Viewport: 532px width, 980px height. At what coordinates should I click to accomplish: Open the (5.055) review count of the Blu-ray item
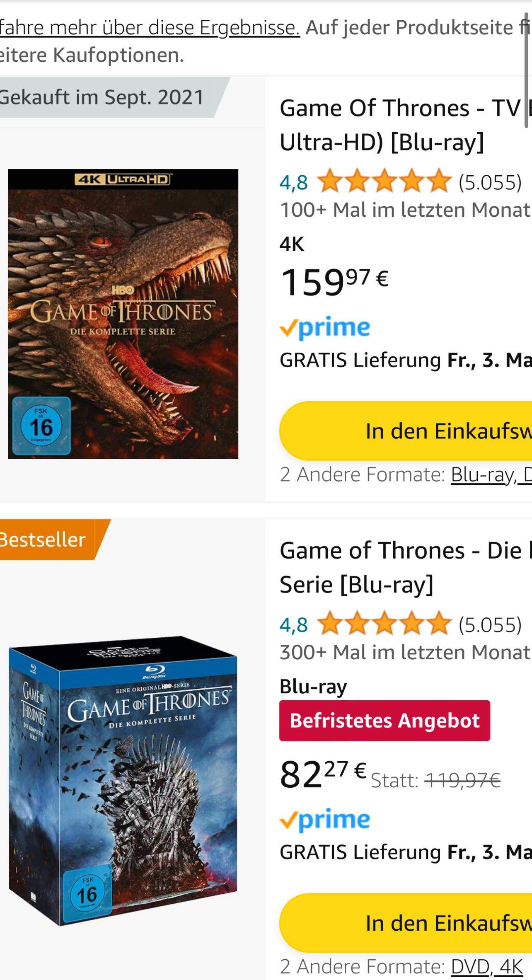click(x=490, y=624)
